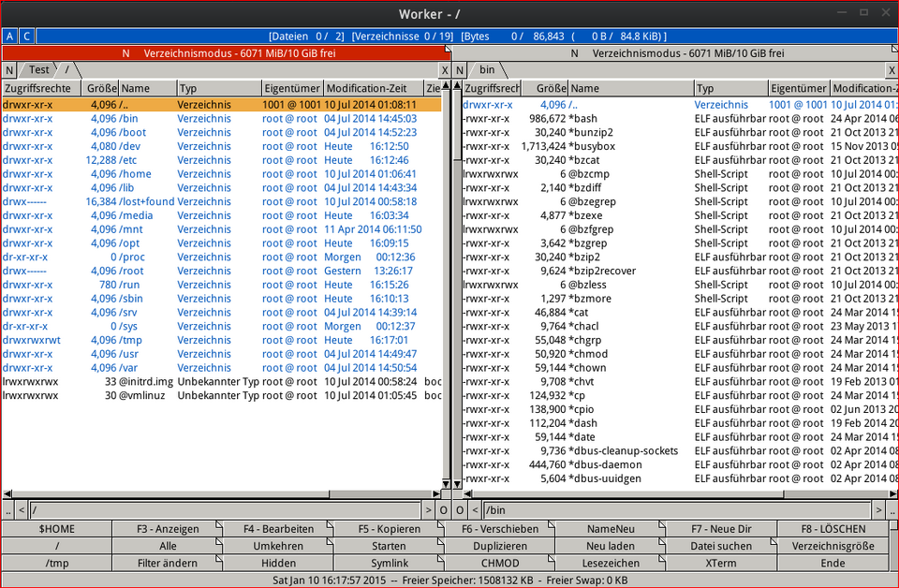Viewport: 899px width, 588px height.
Task: Switch to the Test tab
Action: tap(37, 69)
